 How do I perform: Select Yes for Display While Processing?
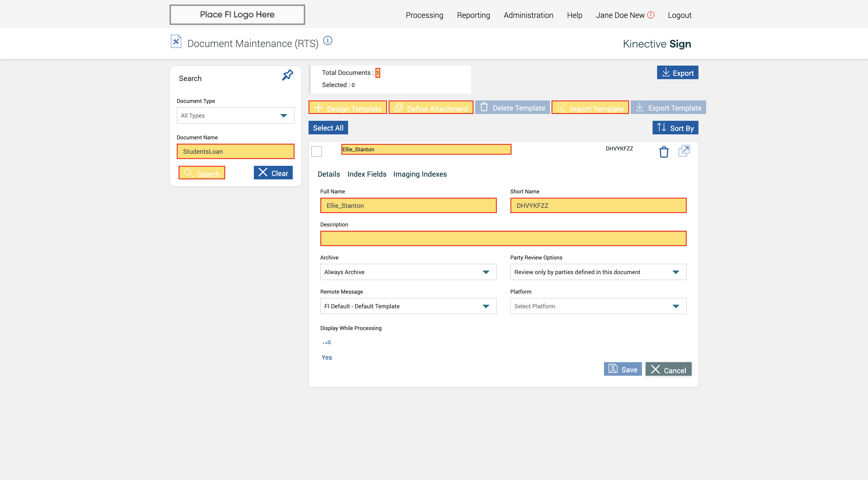(x=326, y=357)
